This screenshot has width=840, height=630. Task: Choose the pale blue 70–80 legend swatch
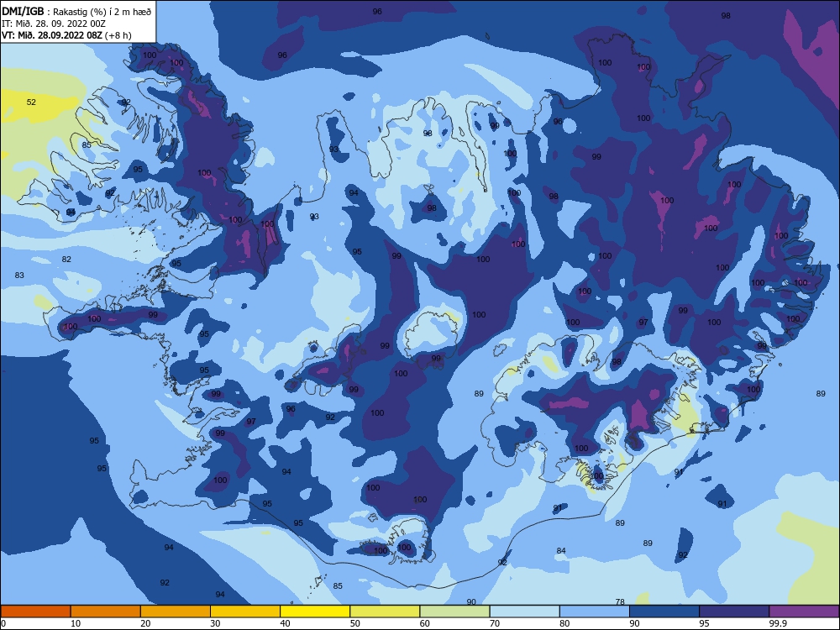524,612
